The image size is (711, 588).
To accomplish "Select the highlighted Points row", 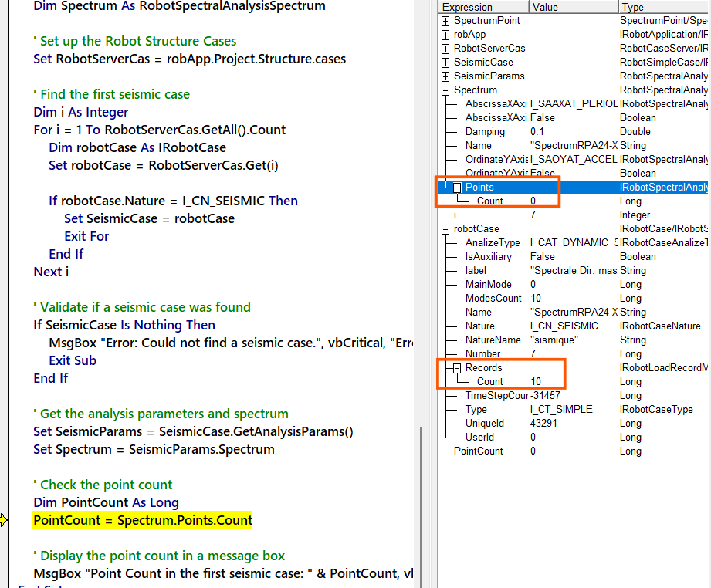I will click(x=573, y=188).
